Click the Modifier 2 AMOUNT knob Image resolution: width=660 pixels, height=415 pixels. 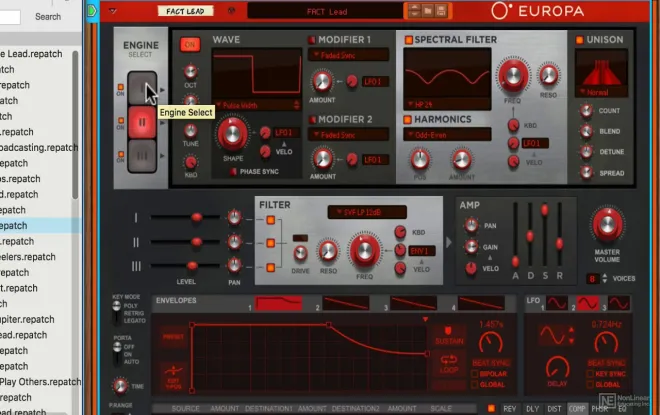click(322, 159)
